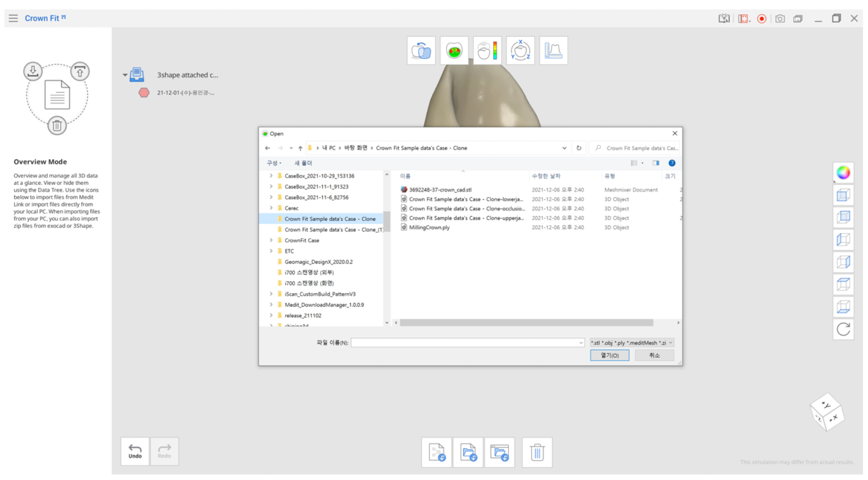Select the crown alignment tool in top toolbar
Screen dimensions: 868x480
point(421,50)
